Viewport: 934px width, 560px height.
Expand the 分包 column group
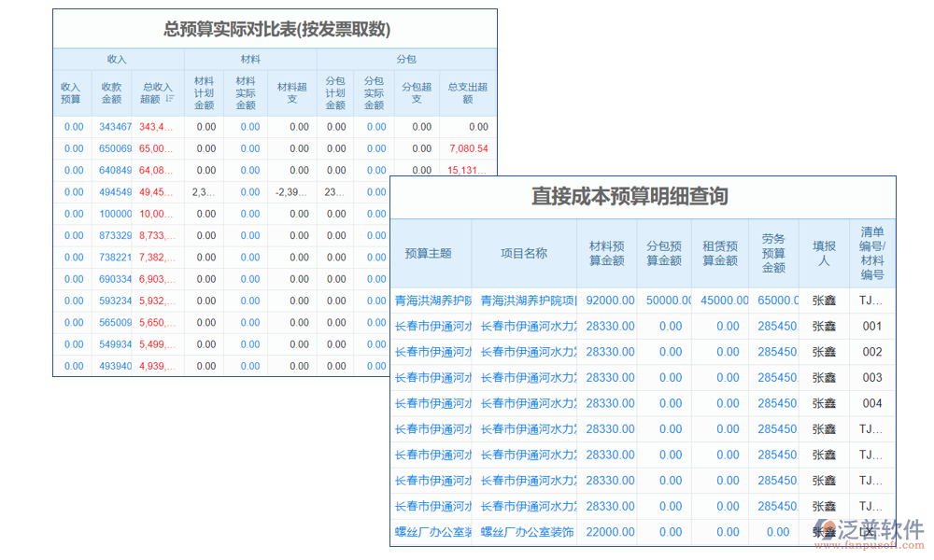tap(408, 59)
